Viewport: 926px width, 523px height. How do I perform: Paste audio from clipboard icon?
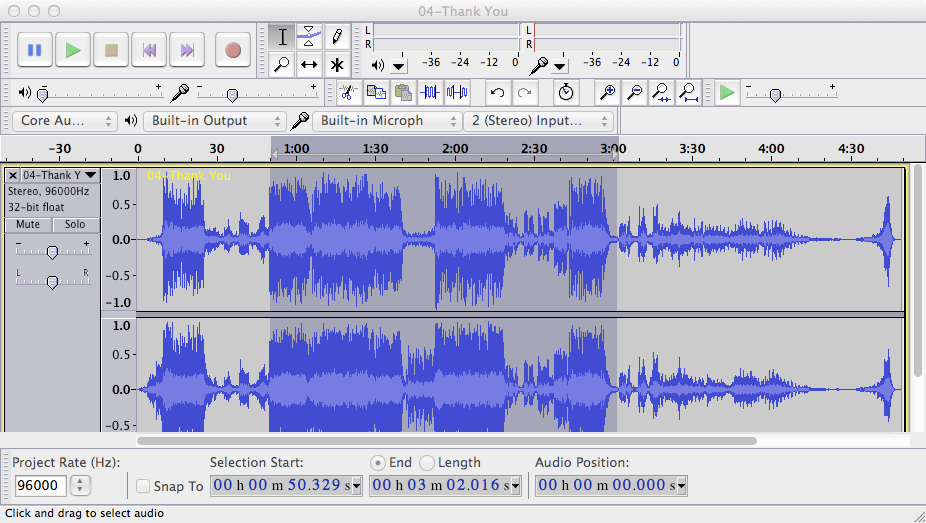click(x=403, y=93)
